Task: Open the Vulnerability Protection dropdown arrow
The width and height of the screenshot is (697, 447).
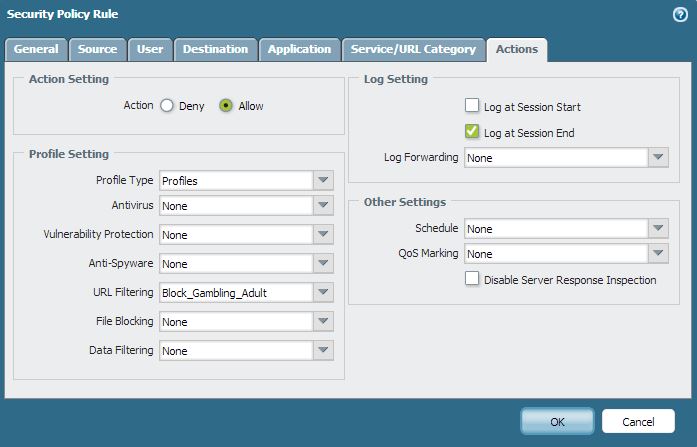Action: [x=323, y=234]
